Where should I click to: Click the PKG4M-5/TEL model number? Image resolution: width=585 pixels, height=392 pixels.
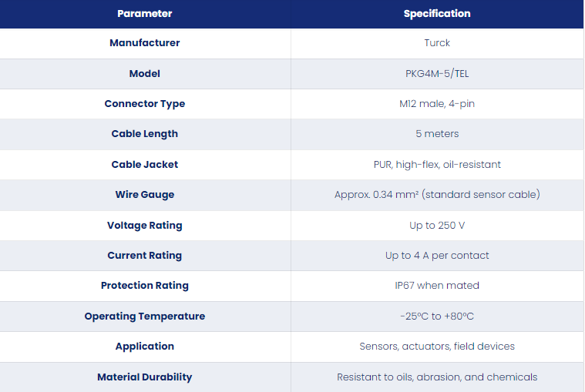pos(437,73)
